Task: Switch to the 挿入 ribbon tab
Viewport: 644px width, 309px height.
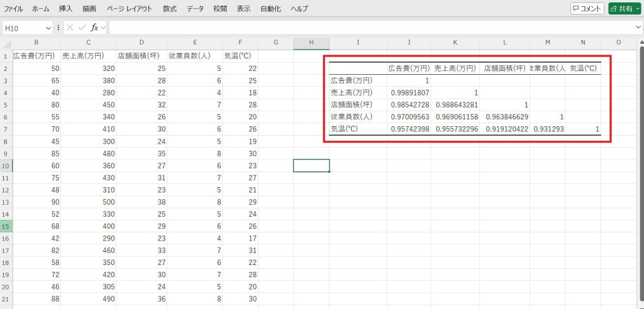Action: 65,9
